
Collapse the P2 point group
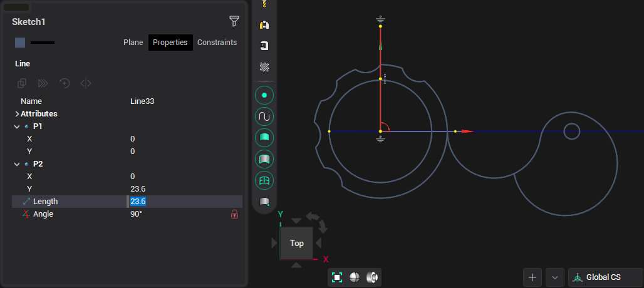coord(16,164)
